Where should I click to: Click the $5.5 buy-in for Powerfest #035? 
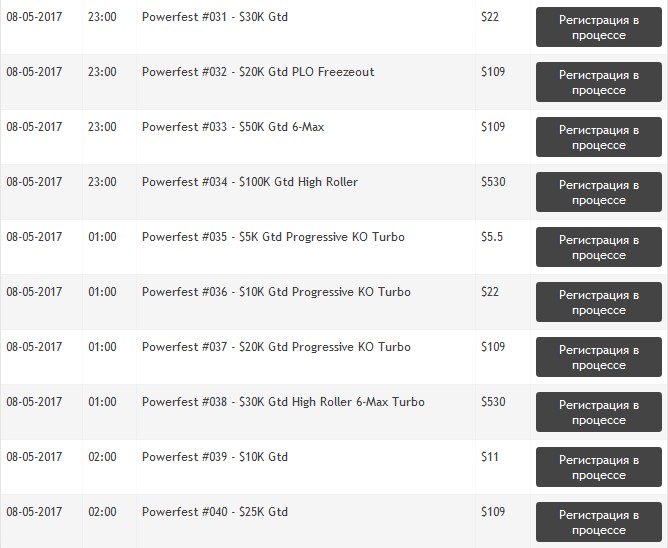tap(492, 237)
